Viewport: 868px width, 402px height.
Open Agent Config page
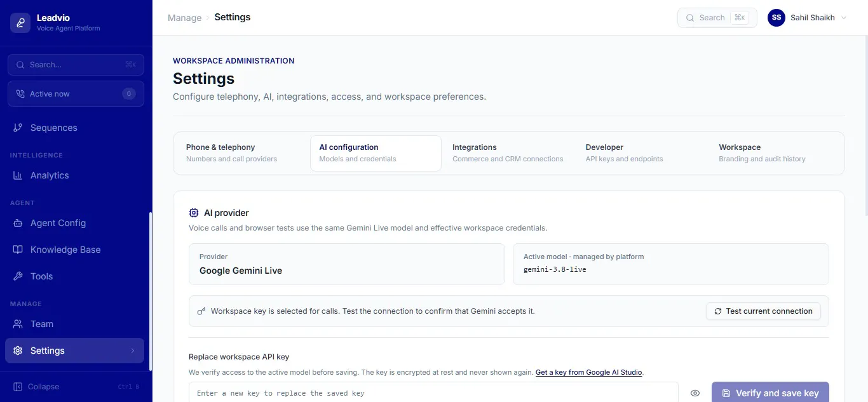[74, 223]
